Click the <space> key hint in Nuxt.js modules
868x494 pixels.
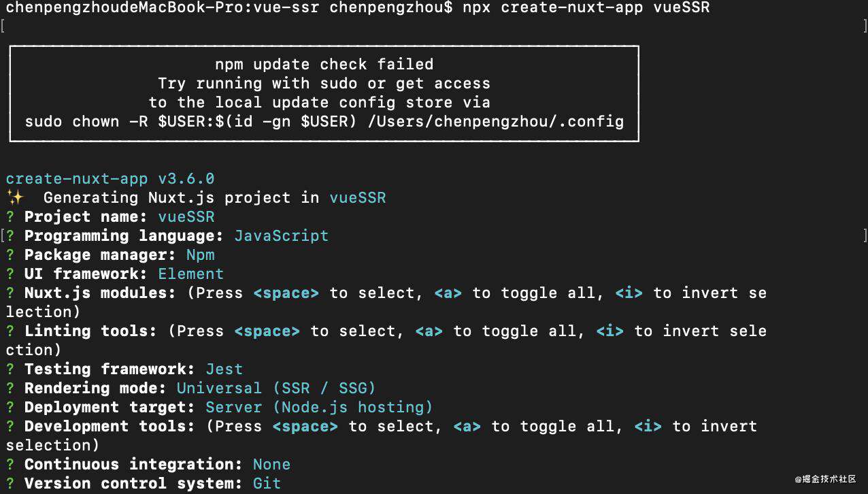tap(286, 293)
